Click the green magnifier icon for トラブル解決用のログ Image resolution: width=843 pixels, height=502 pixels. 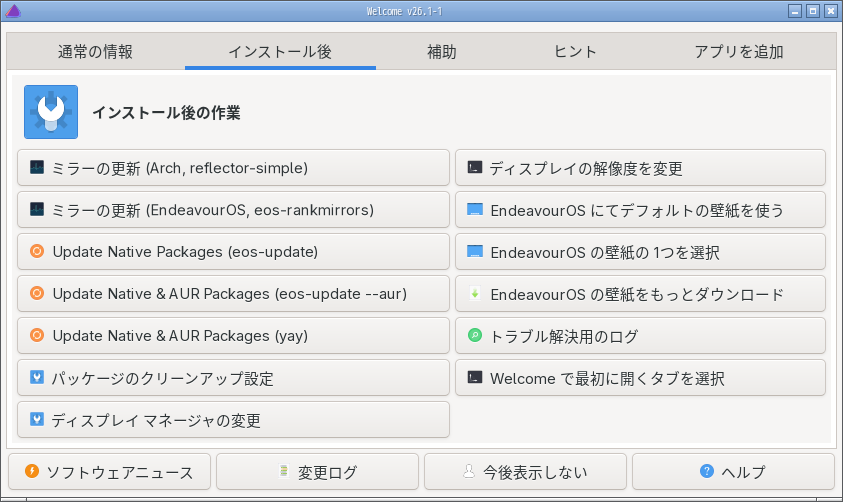tap(475, 336)
